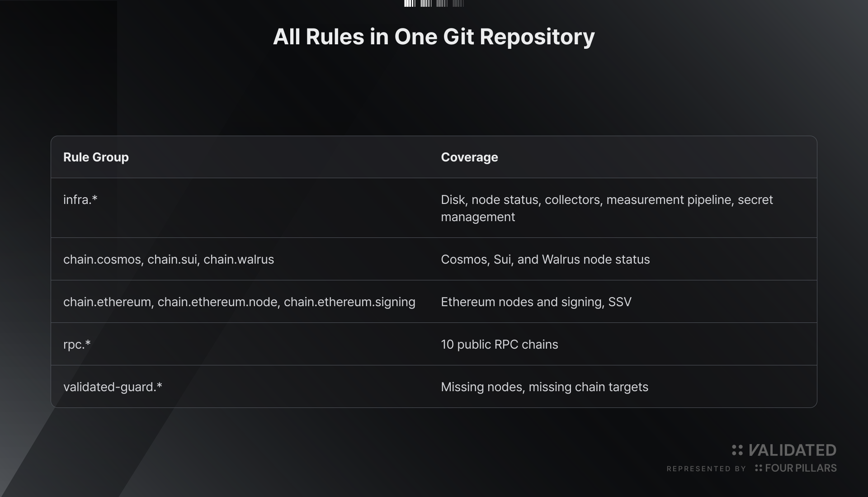The height and width of the screenshot is (497, 868).
Task: Click the word management in infra coverage
Action: pos(478,217)
